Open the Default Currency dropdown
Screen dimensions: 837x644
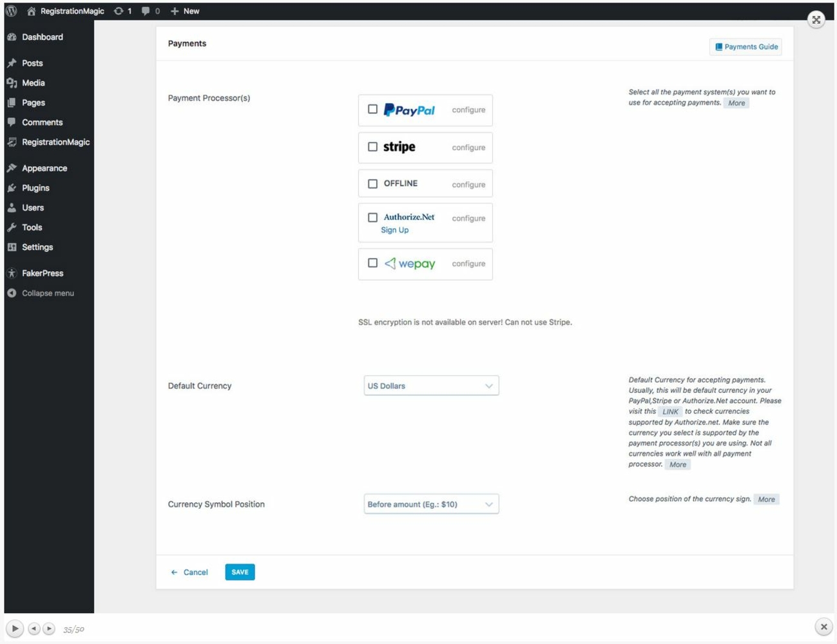click(x=430, y=386)
